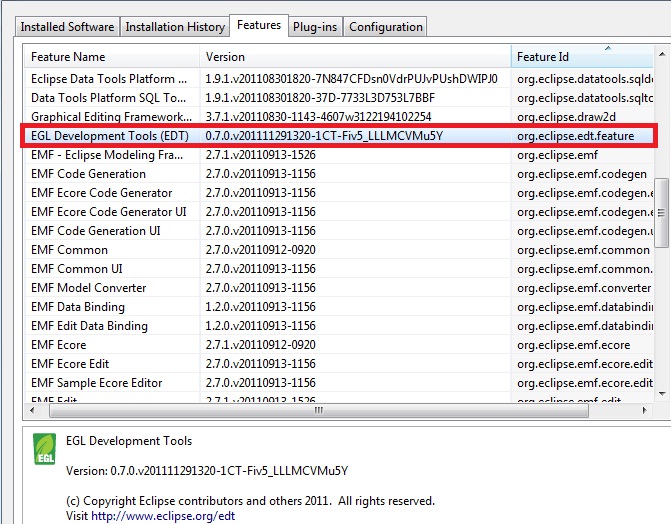The width and height of the screenshot is (671, 524).
Task: Click the vertical scrollbar down arrow
Action: [662, 394]
